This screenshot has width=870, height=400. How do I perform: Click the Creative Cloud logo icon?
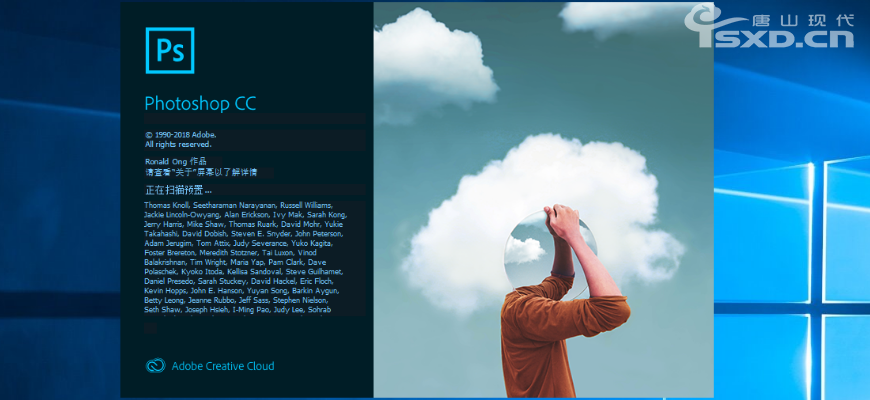coord(155,366)
